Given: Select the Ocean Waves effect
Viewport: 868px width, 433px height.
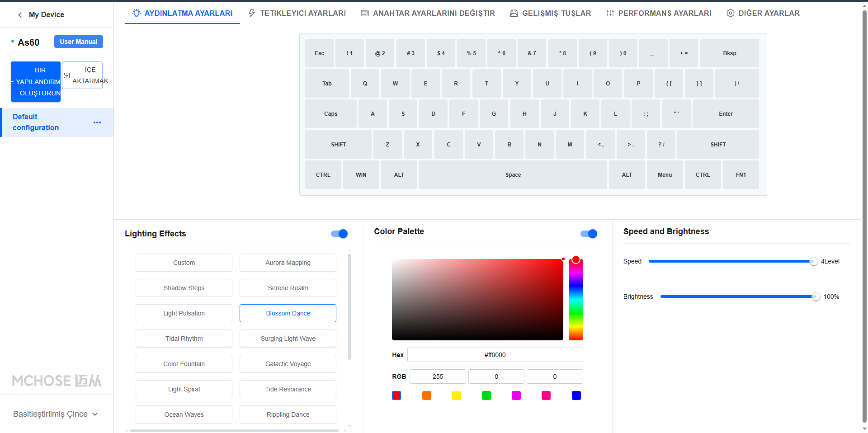Looking at the screenshot, I should [x=184, y=414].
